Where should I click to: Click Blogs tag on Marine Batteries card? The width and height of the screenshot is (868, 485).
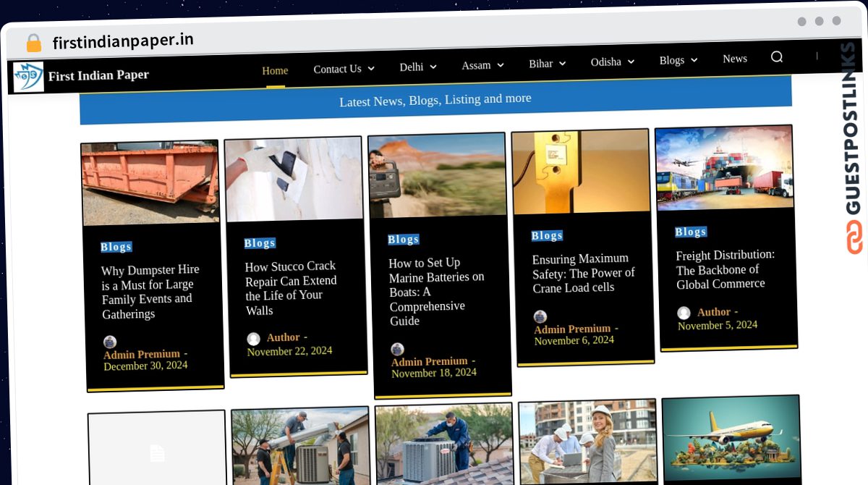click(x=403, y=240)
